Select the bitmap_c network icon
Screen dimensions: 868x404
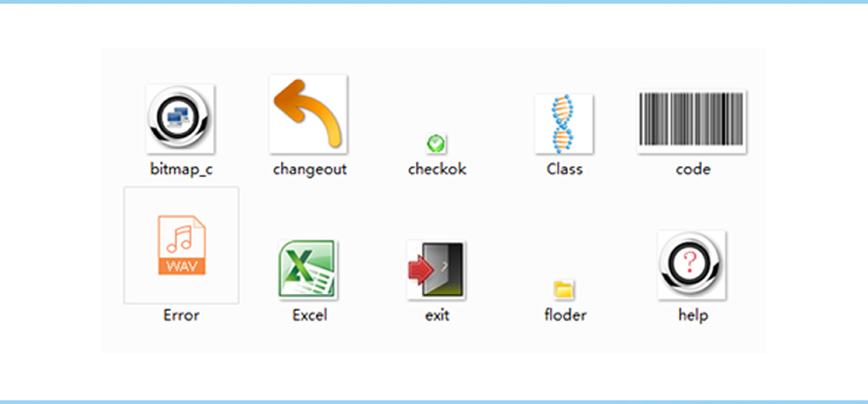tap(180, 119)
